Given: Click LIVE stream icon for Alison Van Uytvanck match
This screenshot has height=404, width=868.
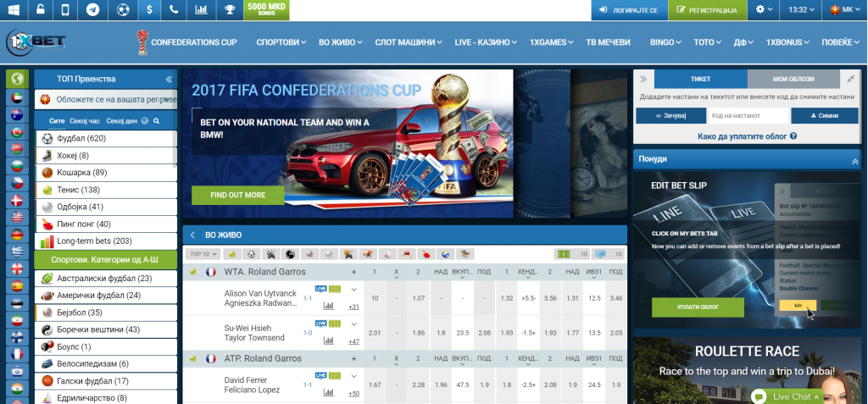Looking at the screenshot, I should pos(320,288).
